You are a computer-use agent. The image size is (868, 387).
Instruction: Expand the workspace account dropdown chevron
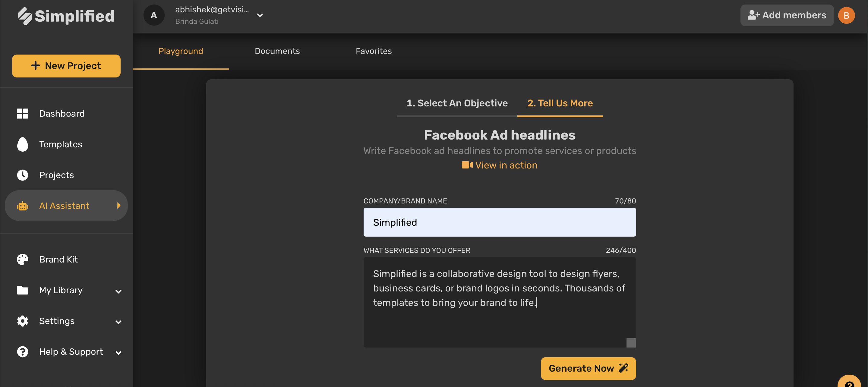coord(260,15)
